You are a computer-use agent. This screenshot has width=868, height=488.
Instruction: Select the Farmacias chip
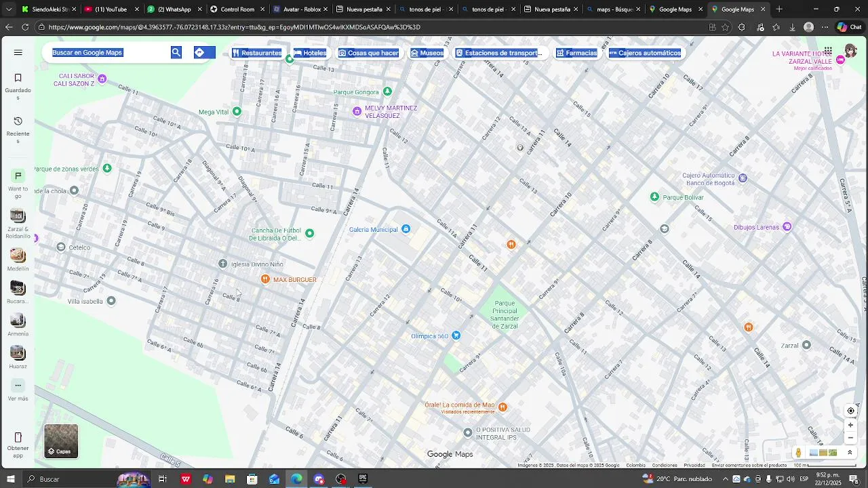click(x=576, y=53)
